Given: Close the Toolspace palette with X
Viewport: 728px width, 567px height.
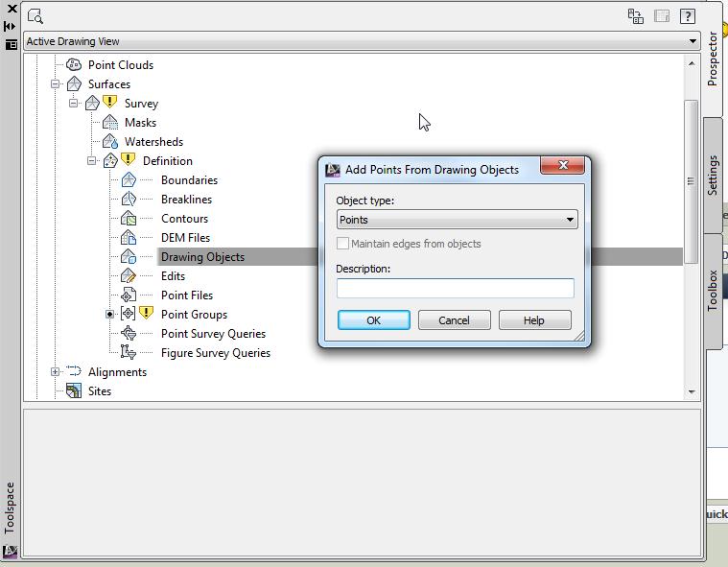Looking at the screenshot, I should click(12, 9).
